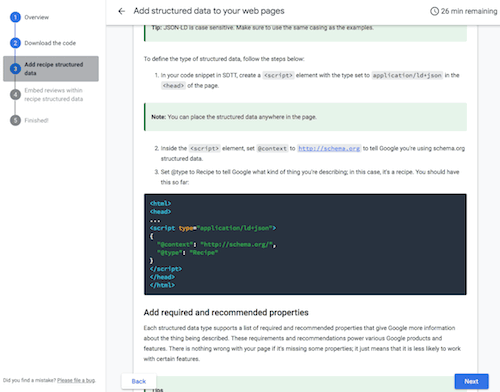Click the inline @context code in step 2

point(272,148)
